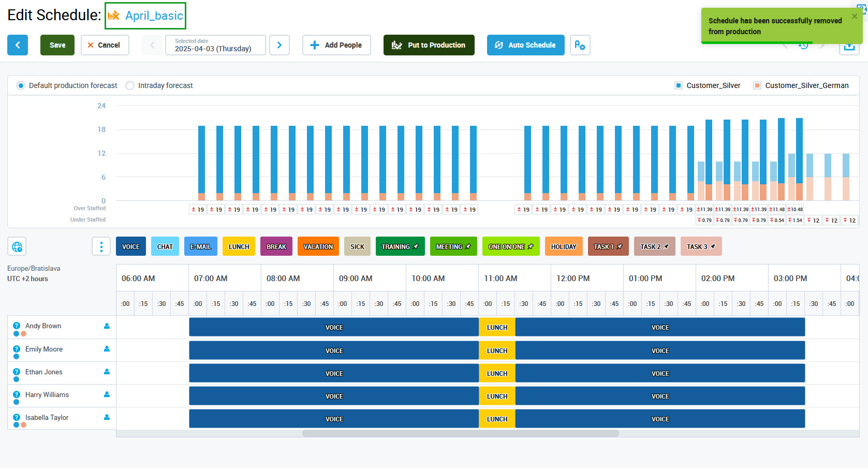Open the three-dot options menu

[101, 247]
